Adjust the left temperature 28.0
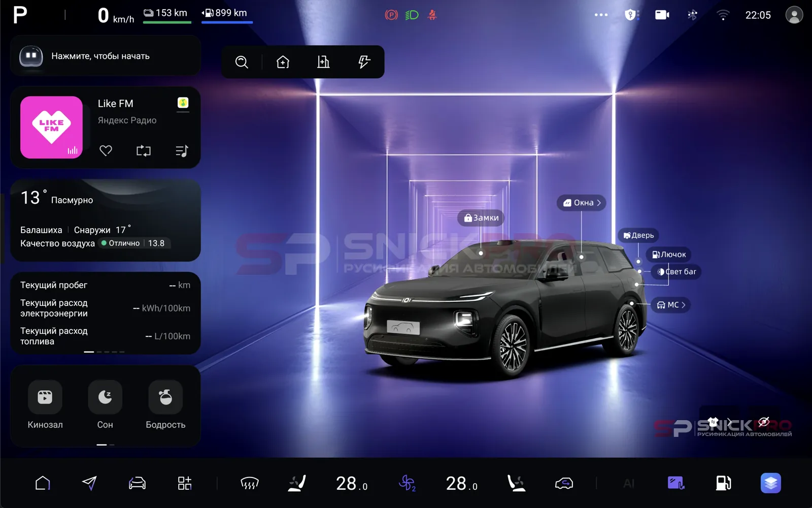Viewport: 812px width, 508px height. [x=352, y=484]
